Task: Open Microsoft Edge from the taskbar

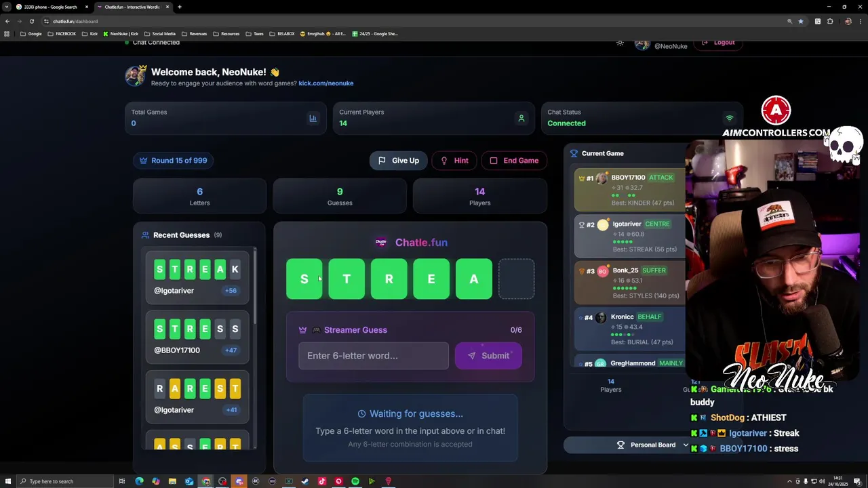Action: click(x=139, y=481)
